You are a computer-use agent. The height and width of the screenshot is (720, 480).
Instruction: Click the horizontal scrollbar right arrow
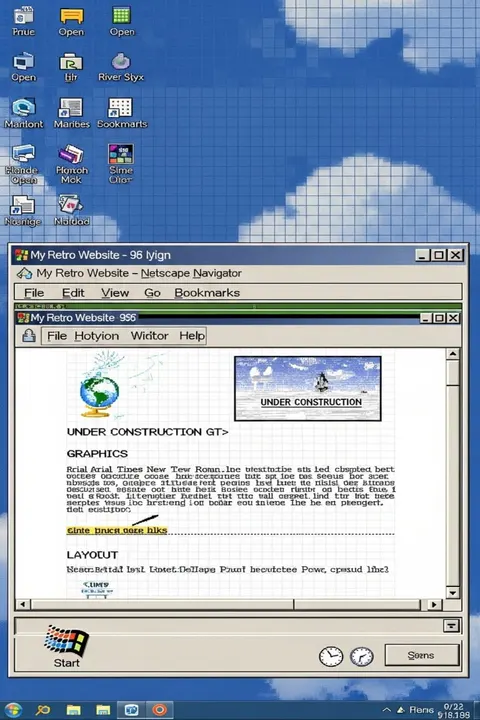point(434,604)
